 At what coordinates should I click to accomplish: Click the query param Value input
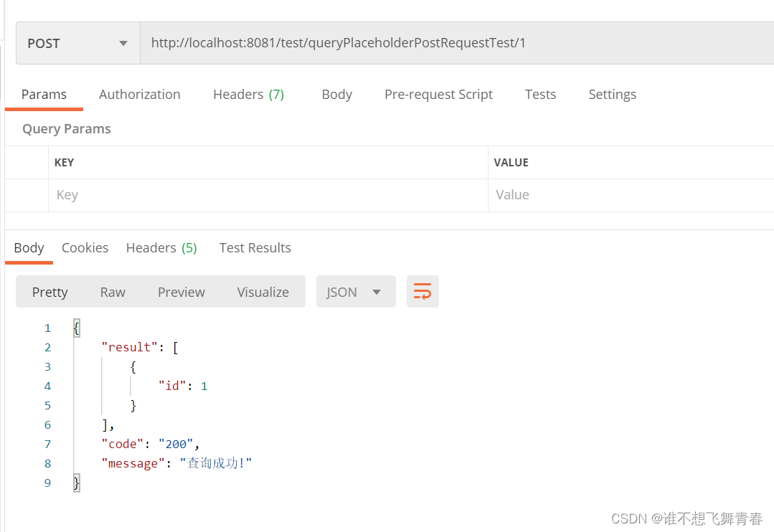631,195
